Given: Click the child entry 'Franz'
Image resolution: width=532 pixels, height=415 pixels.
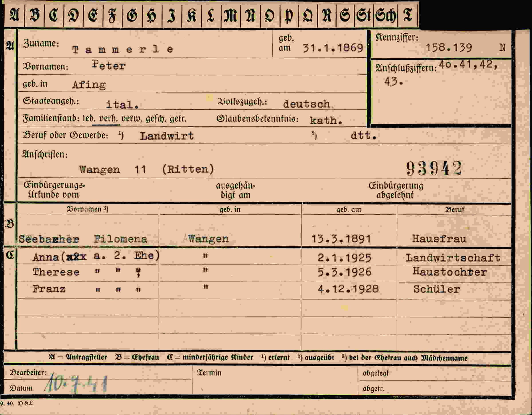Looking at the screenshot, I should click(x=49, y=289).
